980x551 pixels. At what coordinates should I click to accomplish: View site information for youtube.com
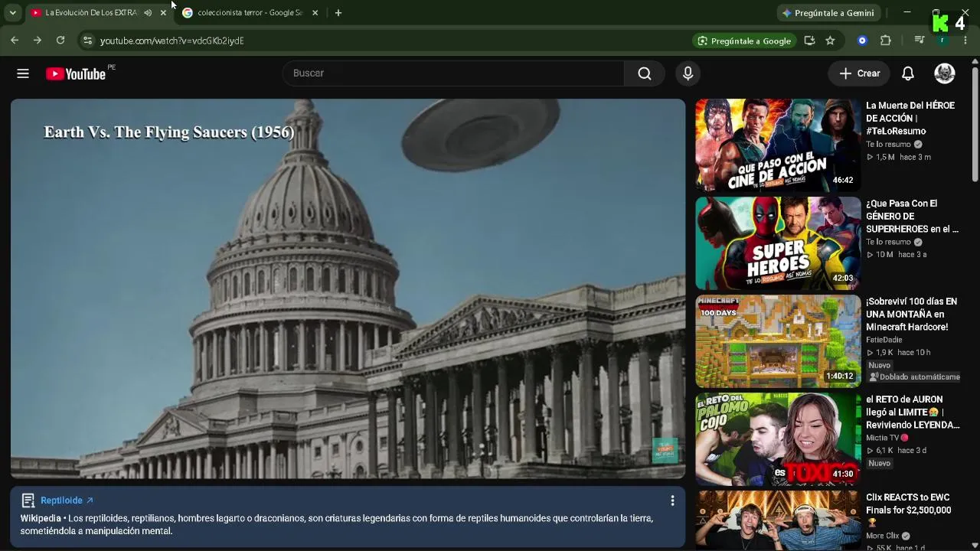(x=87, y=41)
